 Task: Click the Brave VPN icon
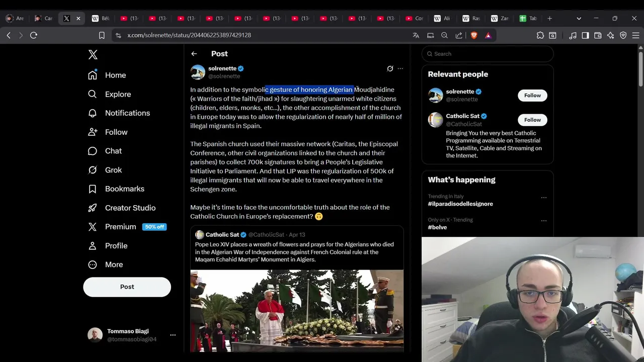pos(623,35)
